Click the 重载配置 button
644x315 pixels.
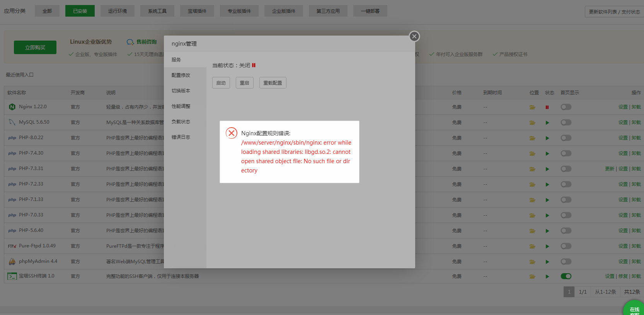coord(273,83)
